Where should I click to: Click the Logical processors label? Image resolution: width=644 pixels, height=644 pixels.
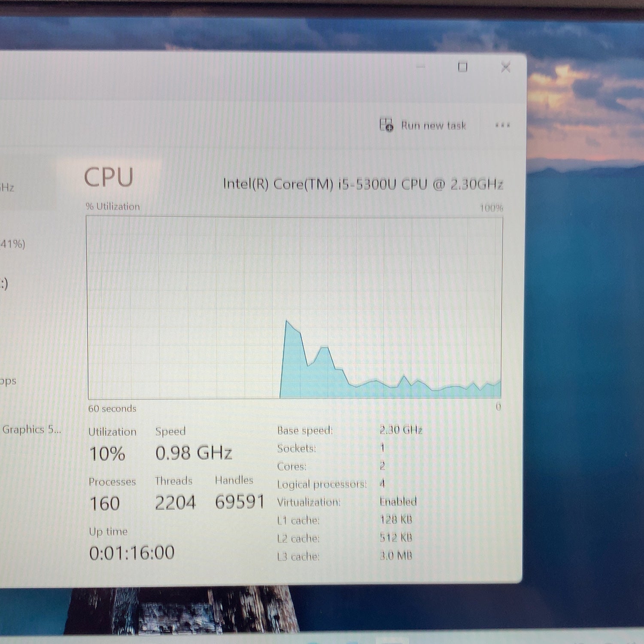point(322,484)
